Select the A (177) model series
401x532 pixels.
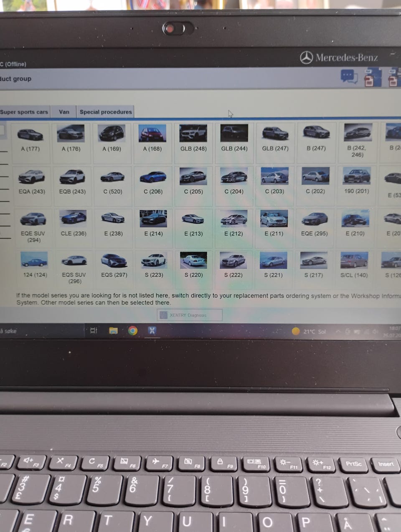tap(30, 142)
